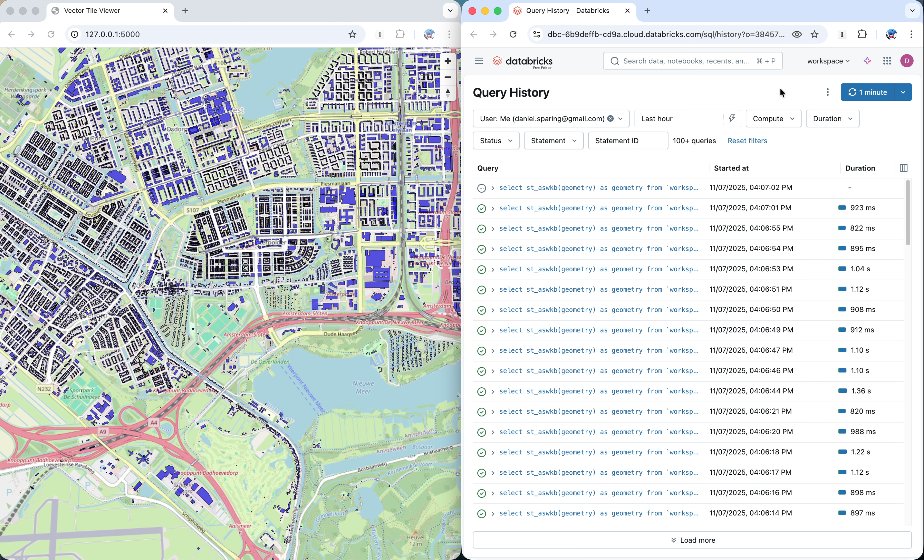
Task: Open the Compute filter dropdown
Action: 773,119
